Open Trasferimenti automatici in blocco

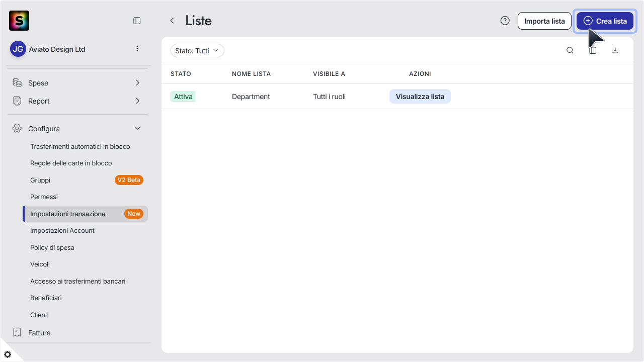(80, 146)
